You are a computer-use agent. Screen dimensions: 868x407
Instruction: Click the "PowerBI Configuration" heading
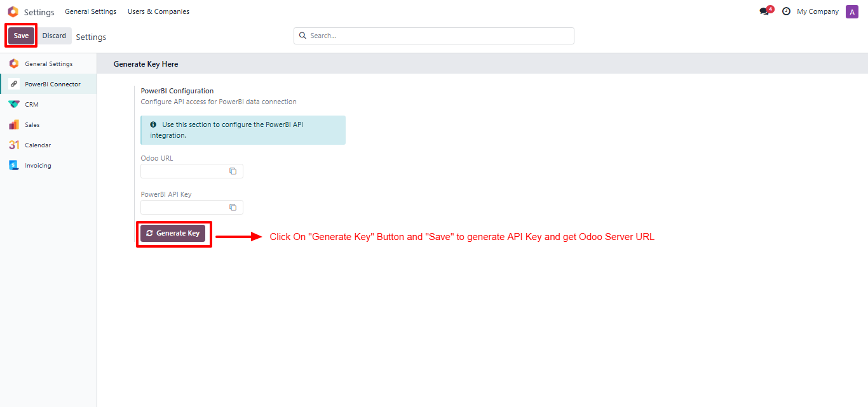coord(177,91)
